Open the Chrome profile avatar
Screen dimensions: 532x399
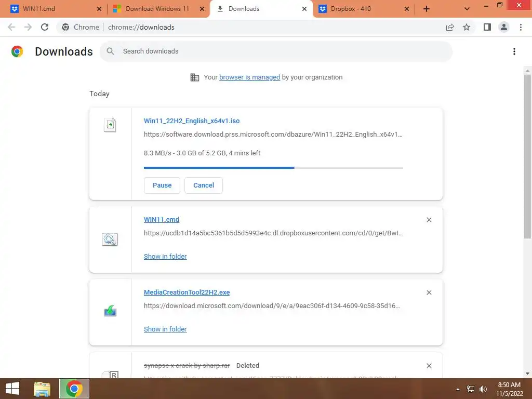pos(504,27)
